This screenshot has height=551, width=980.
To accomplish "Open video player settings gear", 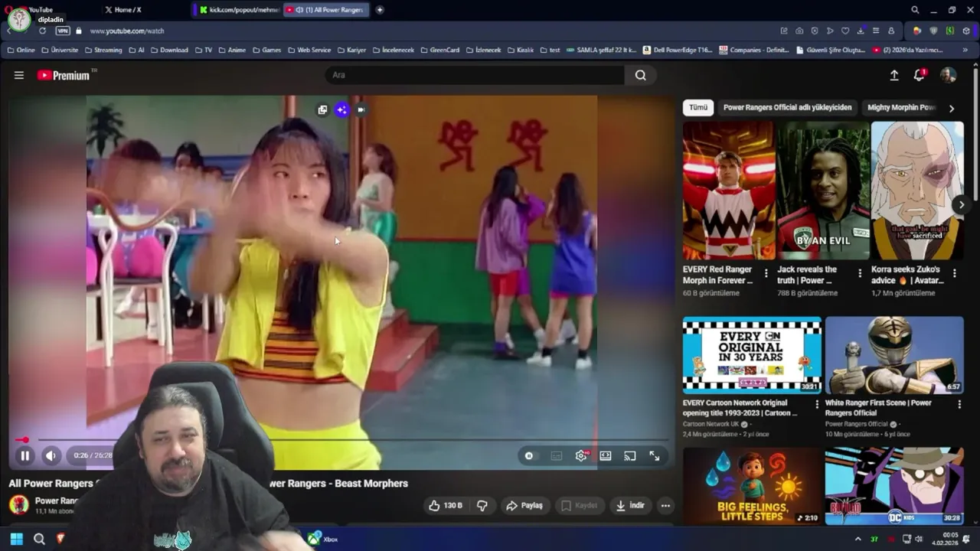I will point(581,455).
